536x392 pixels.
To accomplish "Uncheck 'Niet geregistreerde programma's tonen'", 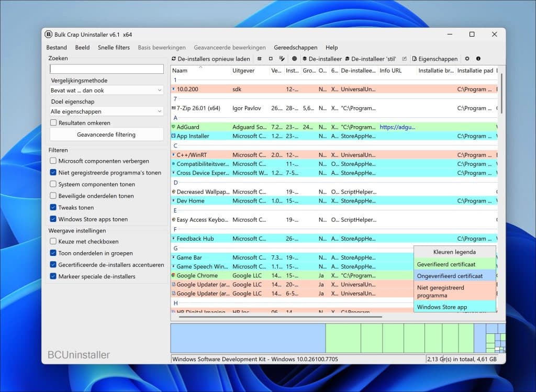I will click(53, 173).
